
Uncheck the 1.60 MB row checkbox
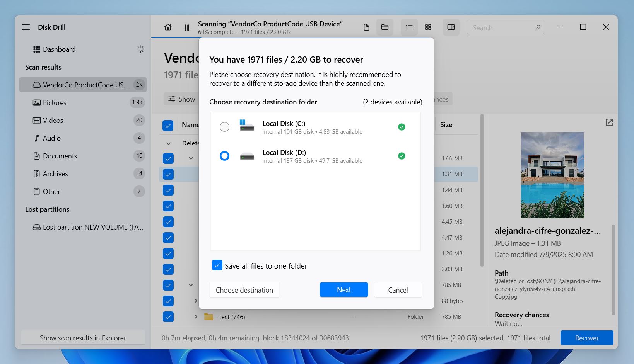[168, 206]
